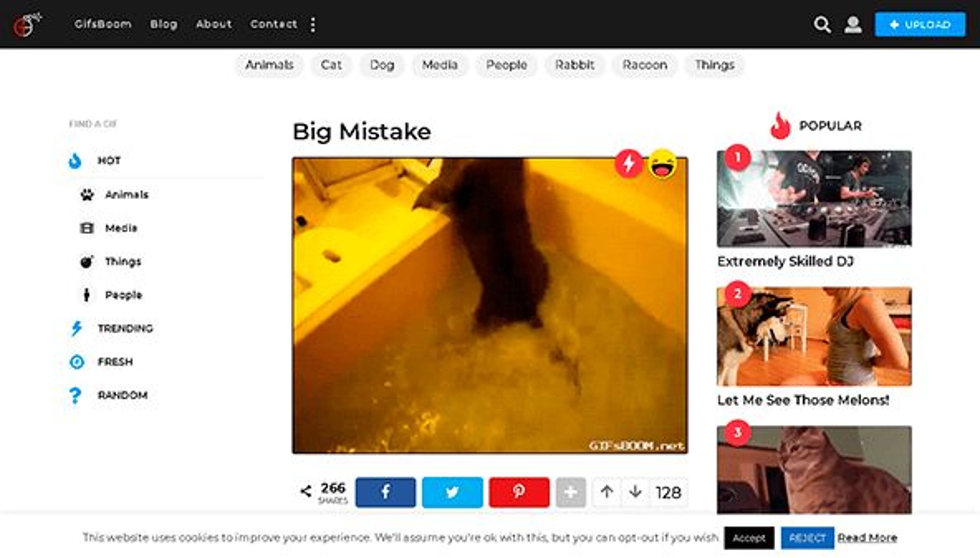980x558 pixels.
Task: Click the RANDOM question mark icon
Action: pyautogui.click(x=76, y=395)
